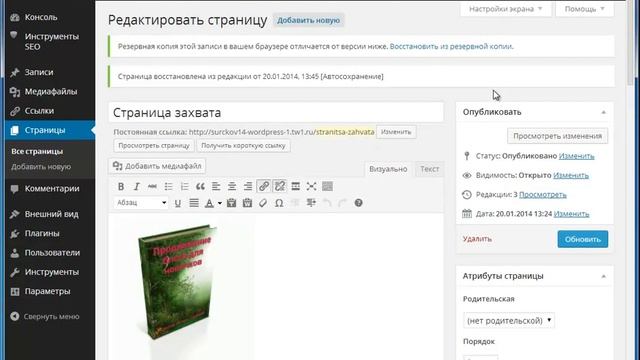Image resolution: width=640 pixels, height=360 pixels.
Task: Switch to the Визуально editor tab
Action: tap(388, 169)
